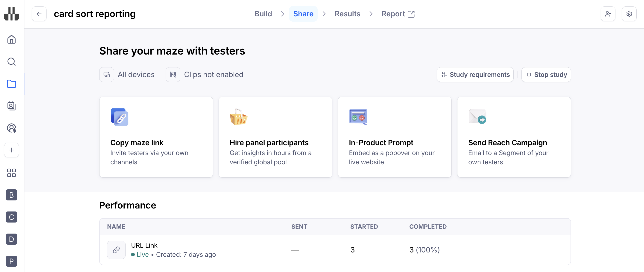Open the participants contacts icon
Screen dimensions: 644x272
tap(12, 106)
